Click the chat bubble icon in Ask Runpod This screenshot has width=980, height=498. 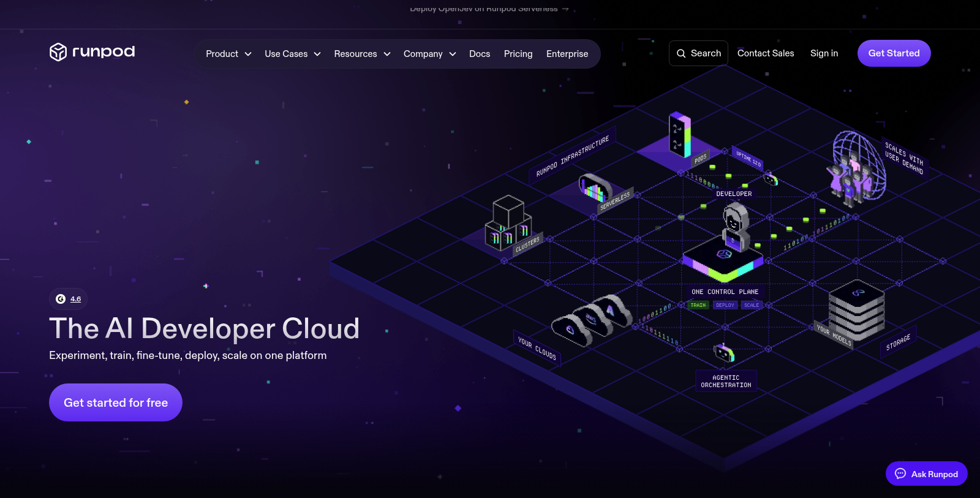(x=900, y=473)
